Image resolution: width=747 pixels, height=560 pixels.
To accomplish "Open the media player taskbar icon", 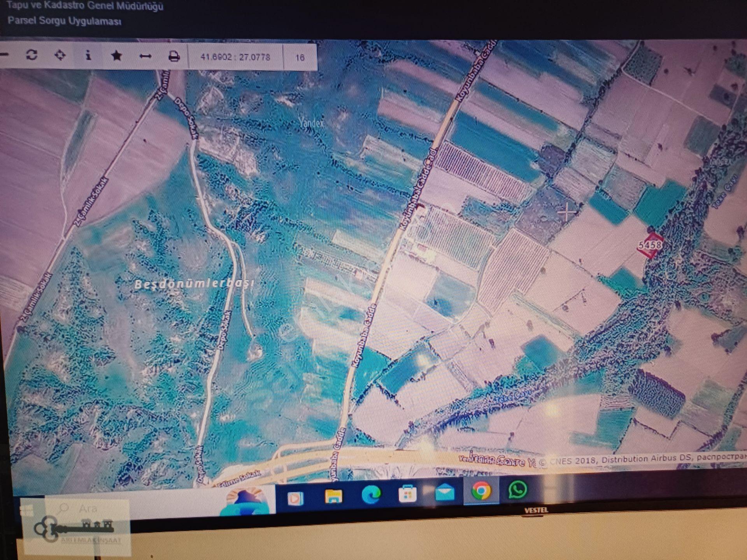I will tap(295, 498).
